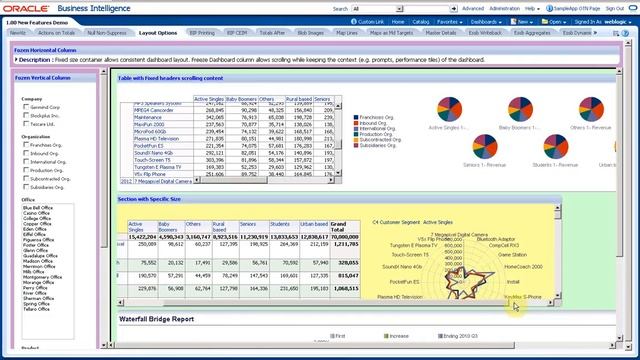Open the Totals After tab

tap(272, 33)
